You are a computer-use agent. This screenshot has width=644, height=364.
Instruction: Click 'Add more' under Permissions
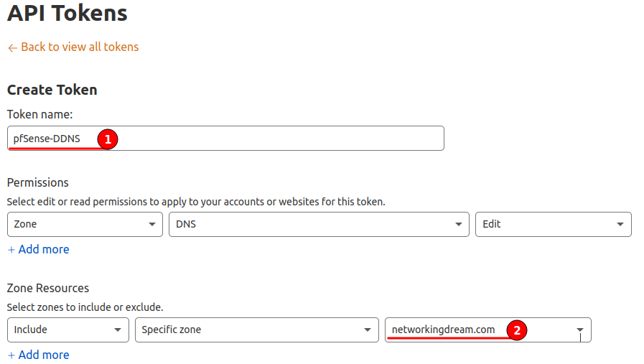[44, 249]
